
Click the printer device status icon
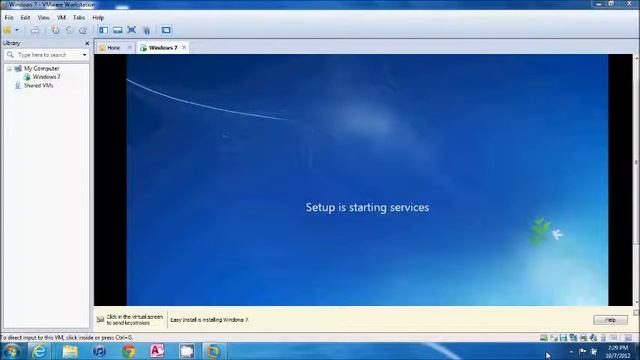point(583,338)
